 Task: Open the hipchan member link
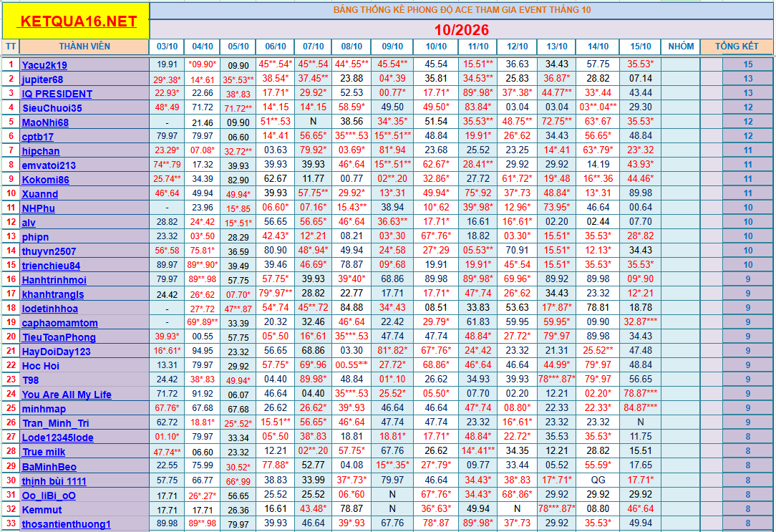click(x=41, y=151)
